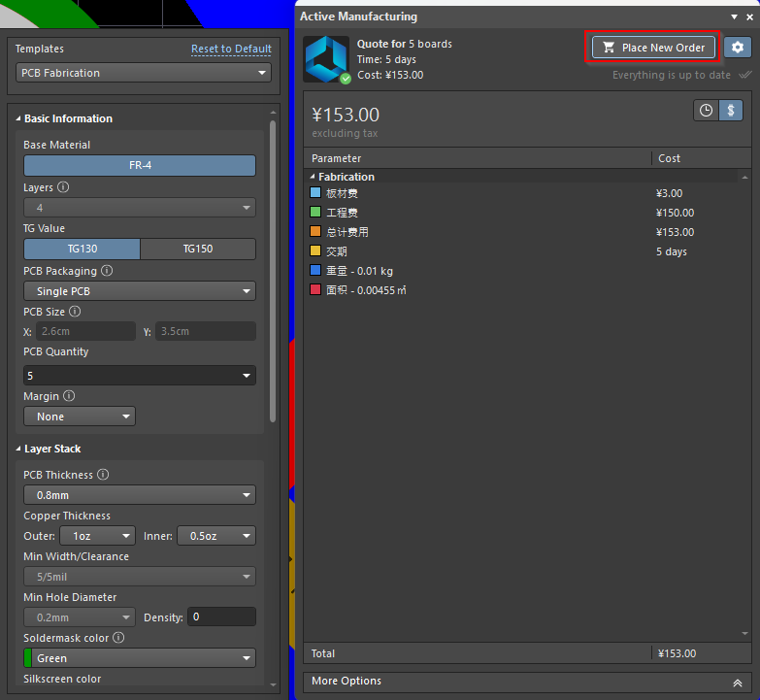Click yellow swatch for 交期

click(315, 250)
